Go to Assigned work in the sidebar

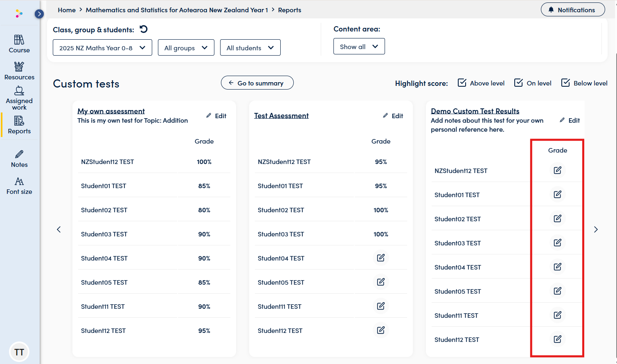(x=19, y=98)
